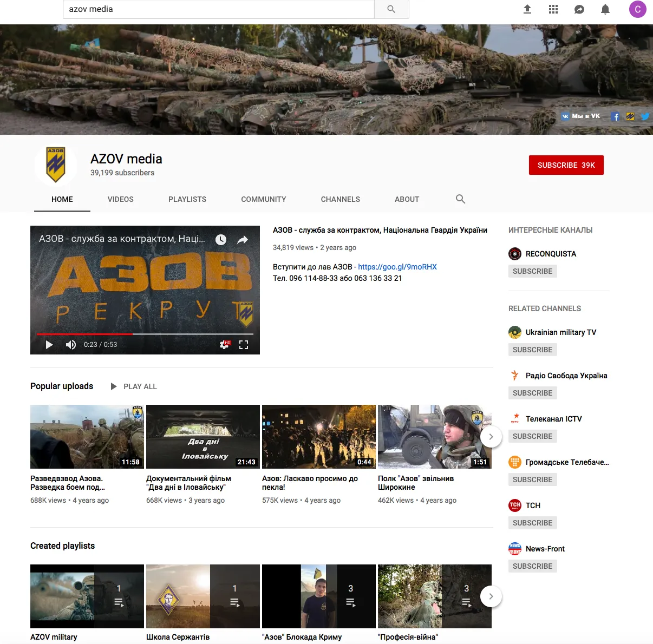This screenshot has height=644, width=653.
Task: Open the messages share icon
Action: pyautogui.click(x=579, y=9)
